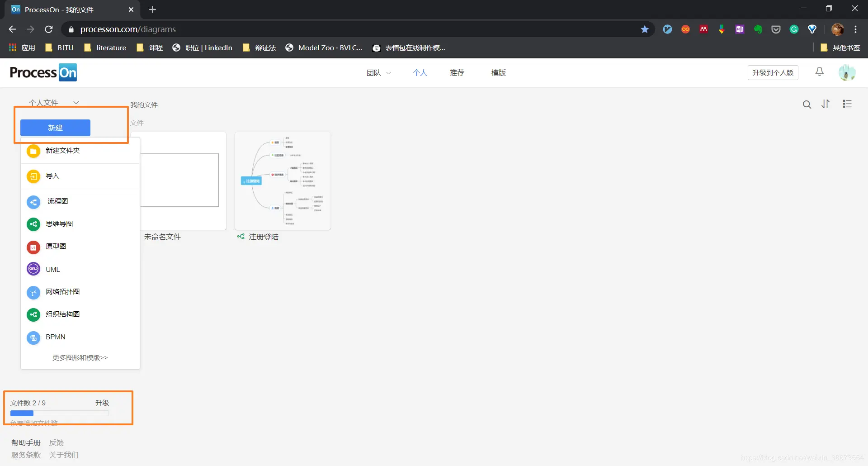Click the network topology icon
Viewport: 868px width, 466px height.
pyautogui.click(x=33, y=292)
